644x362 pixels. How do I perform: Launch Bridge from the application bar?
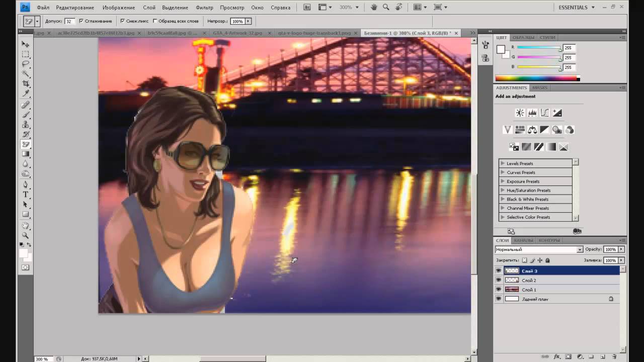(307, 8)
